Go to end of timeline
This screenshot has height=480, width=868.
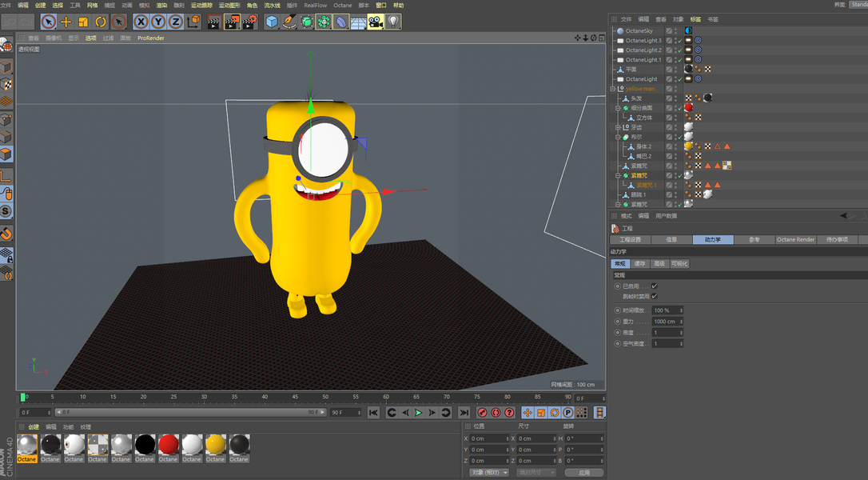point(464,412)
